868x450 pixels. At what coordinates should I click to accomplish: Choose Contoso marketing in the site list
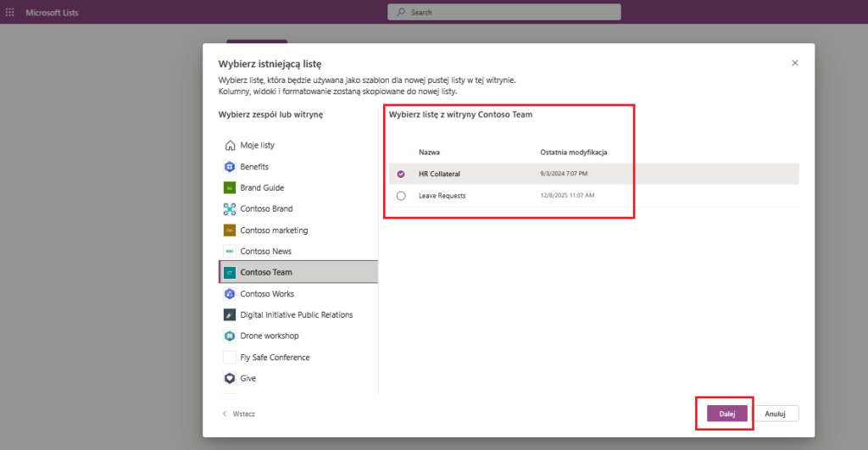coord(274,231)
